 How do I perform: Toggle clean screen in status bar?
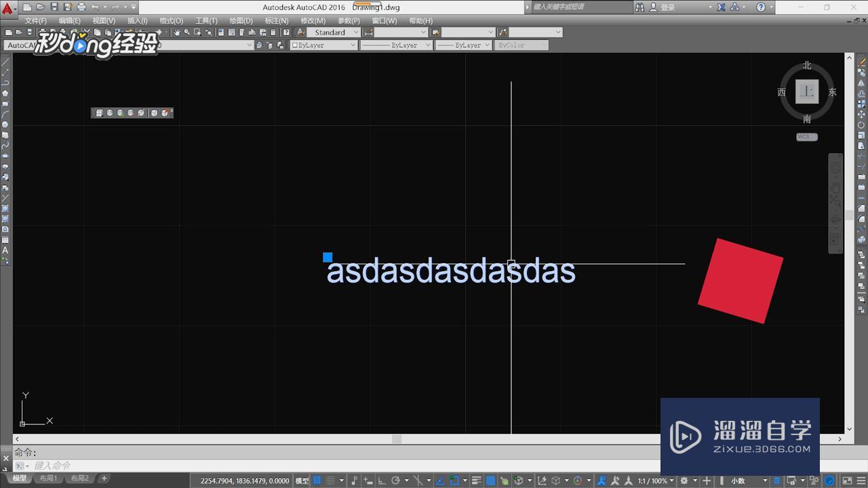point(847,481)
